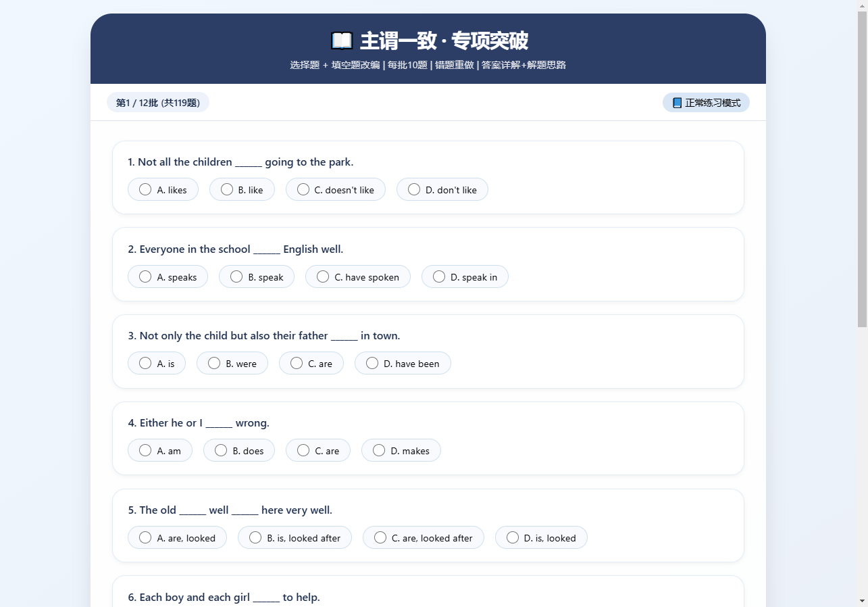Select option A. likes for question 1
Viewport: 868px width, 607px height.
tap(163, 190)
